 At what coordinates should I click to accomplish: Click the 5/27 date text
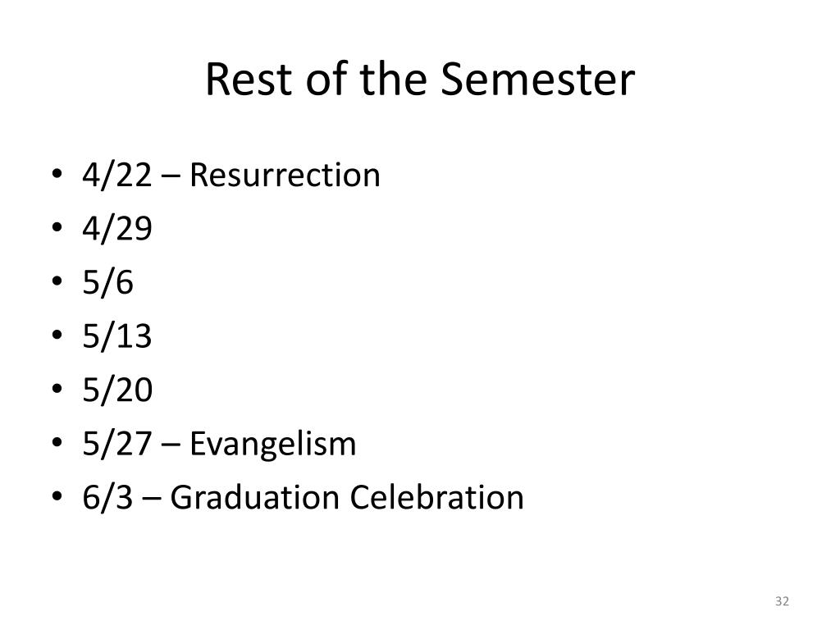point(117,444)
